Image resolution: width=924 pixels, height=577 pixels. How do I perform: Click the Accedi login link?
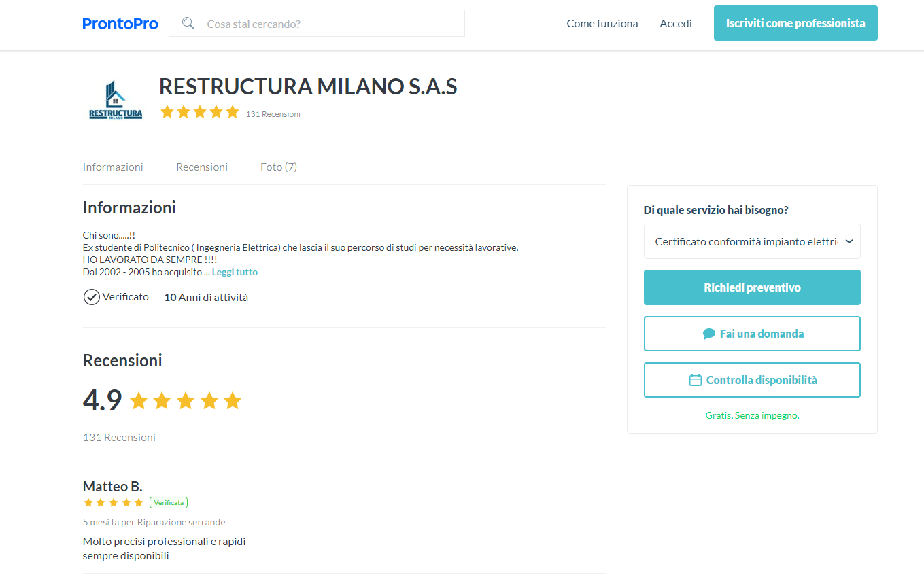[x=676, y=24]
